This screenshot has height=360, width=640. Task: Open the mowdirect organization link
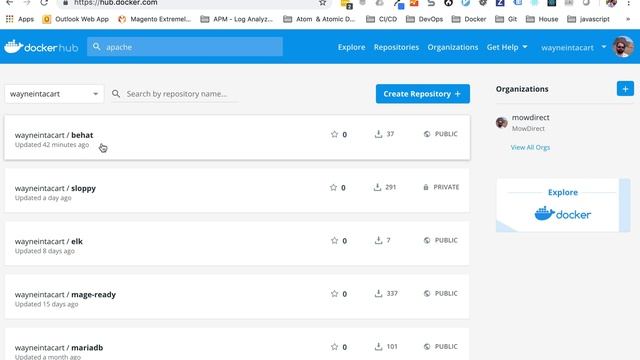coord(530,117)
